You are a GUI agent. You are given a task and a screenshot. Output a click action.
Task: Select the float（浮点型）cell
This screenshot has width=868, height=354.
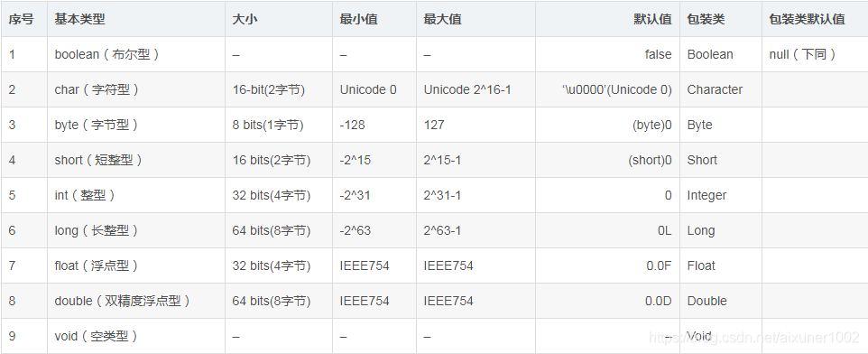135,265
